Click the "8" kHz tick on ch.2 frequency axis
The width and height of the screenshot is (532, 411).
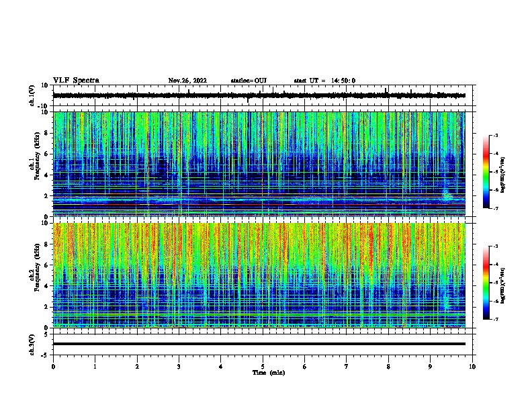coord(47,244)
